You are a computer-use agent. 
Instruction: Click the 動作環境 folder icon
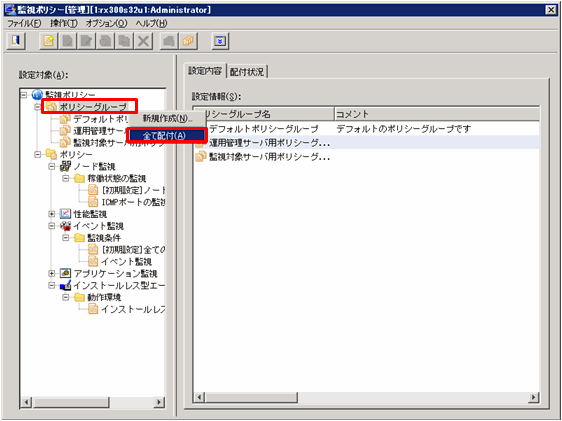79,297
